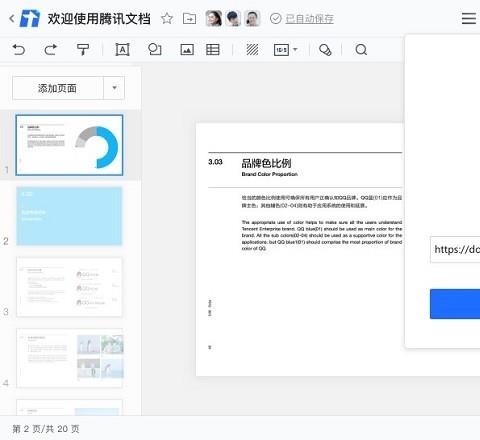Click the document title 欢迎使用腾讯文档

99,19
